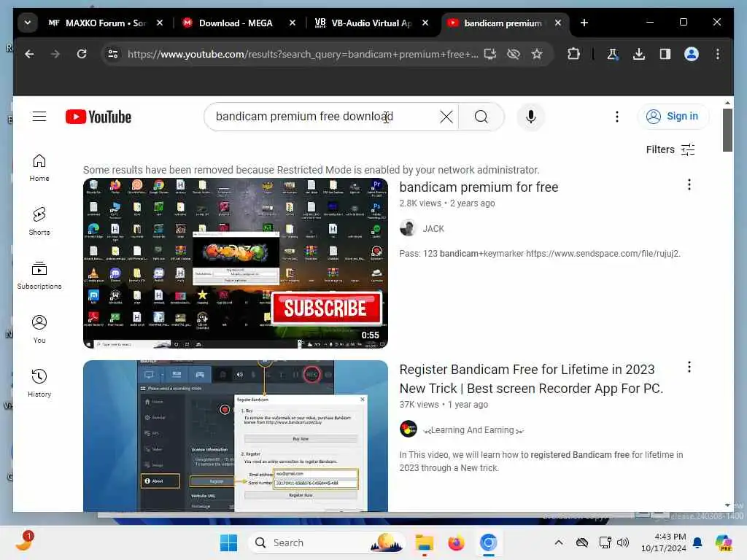
Task: Play the bandicam premium for free thumbnail
Action: 236,263
